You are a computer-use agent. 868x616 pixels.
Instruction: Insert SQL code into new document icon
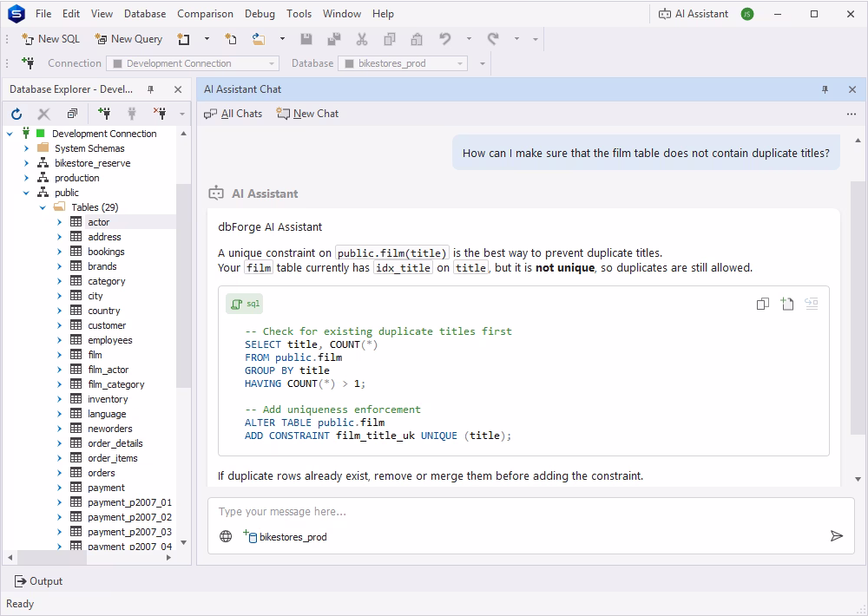(787, 304)
